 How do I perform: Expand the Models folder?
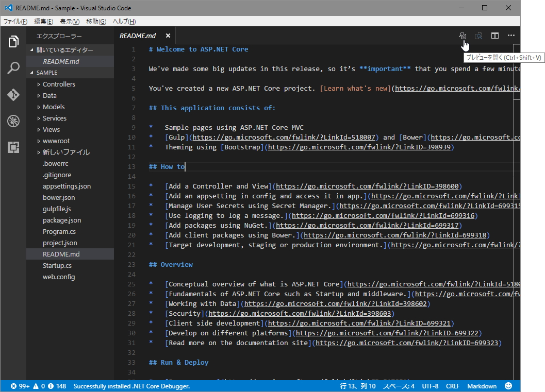tap(39, 107)
